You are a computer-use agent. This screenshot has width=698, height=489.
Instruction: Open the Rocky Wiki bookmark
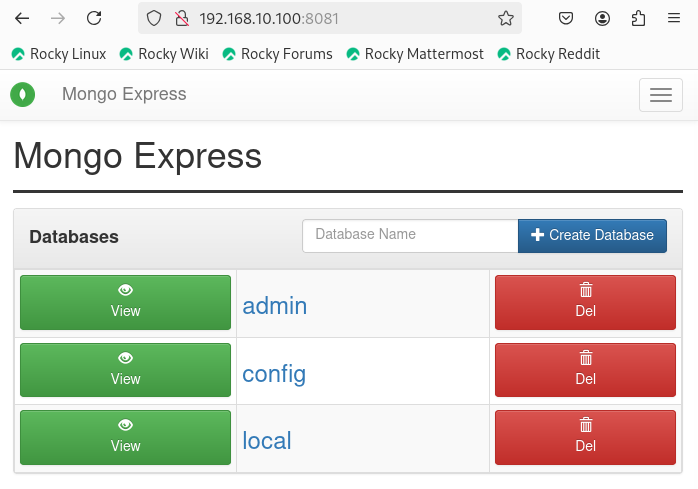point(164,54)
